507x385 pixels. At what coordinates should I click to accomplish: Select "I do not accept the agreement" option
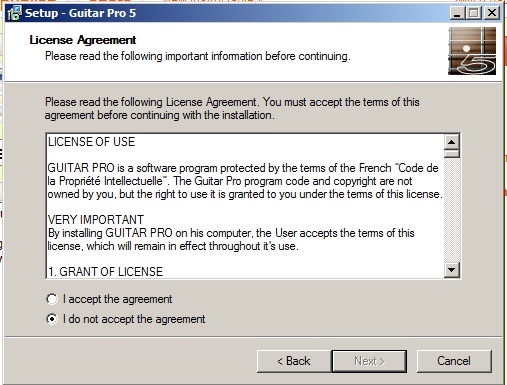(52, 319)
